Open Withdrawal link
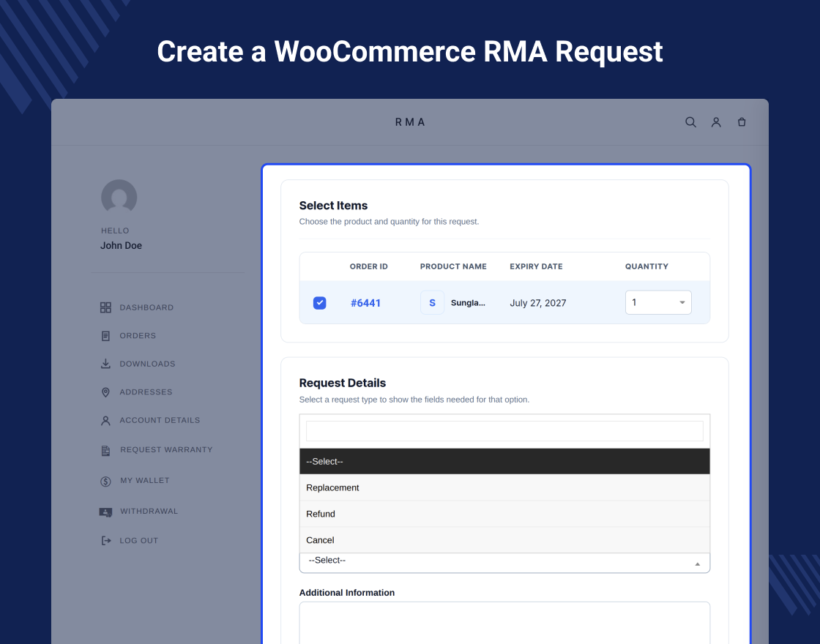Viewport: 820px width, 644px height. tap(149, 512)
